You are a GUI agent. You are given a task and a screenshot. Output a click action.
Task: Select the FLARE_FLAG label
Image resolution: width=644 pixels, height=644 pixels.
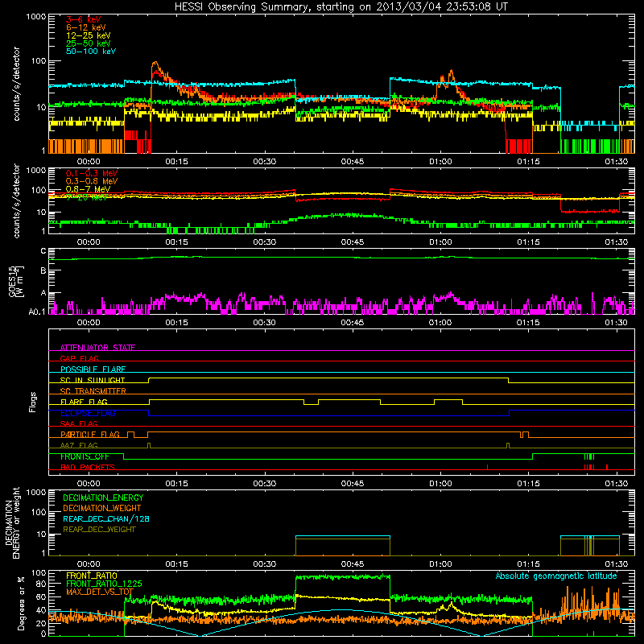tap(84, 402)
